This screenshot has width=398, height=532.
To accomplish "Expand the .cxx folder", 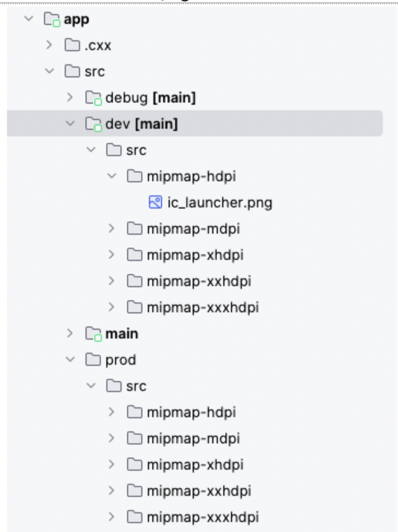I will point(49,45).
